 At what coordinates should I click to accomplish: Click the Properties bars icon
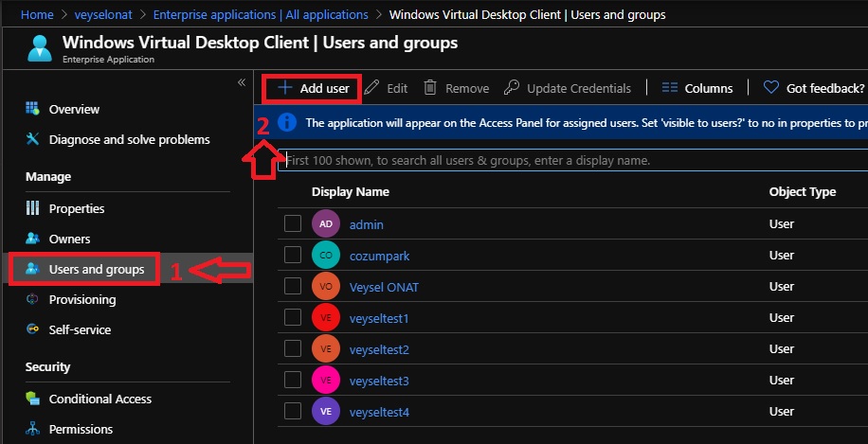tap(32, 208)
